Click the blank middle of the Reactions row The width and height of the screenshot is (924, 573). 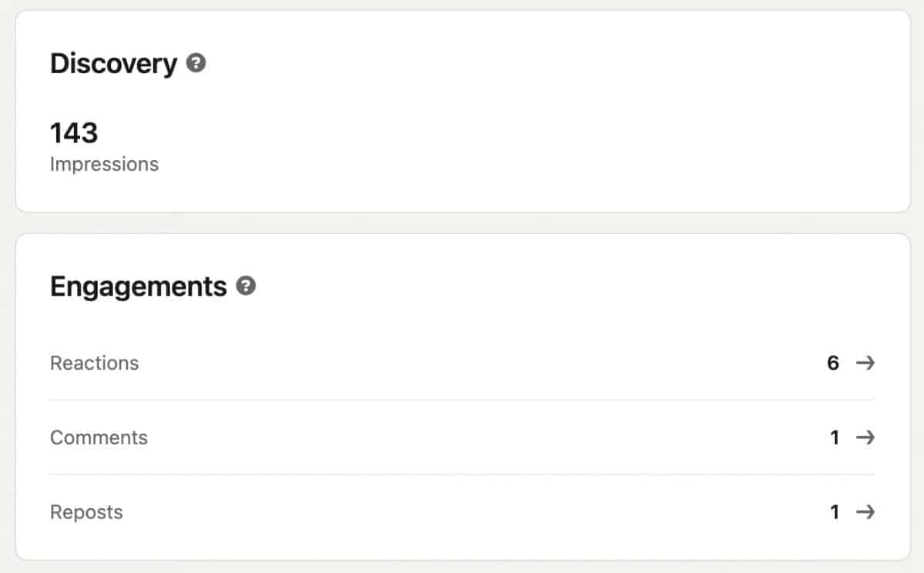point(477,363)
